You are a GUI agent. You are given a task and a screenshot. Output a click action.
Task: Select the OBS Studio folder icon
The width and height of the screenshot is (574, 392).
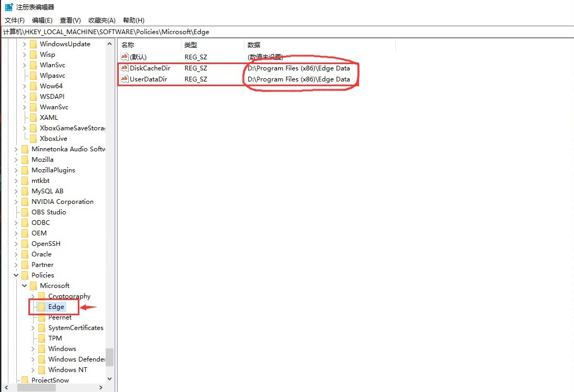[25, 212]
